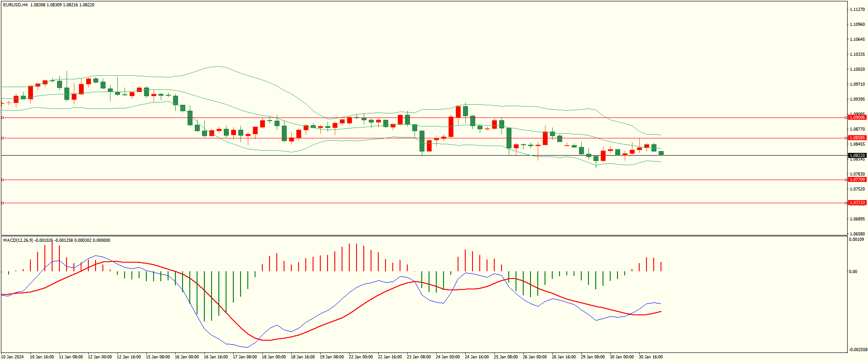The height and width of the screenshot is (362, 868).
Task: Select left anchor handle of 1.09006 line
Action: 2,117
